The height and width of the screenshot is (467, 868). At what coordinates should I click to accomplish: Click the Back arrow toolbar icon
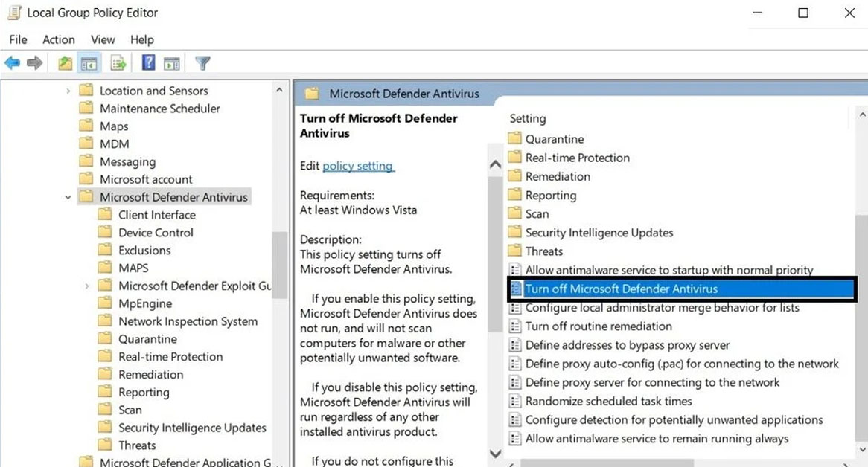[13, 63]
